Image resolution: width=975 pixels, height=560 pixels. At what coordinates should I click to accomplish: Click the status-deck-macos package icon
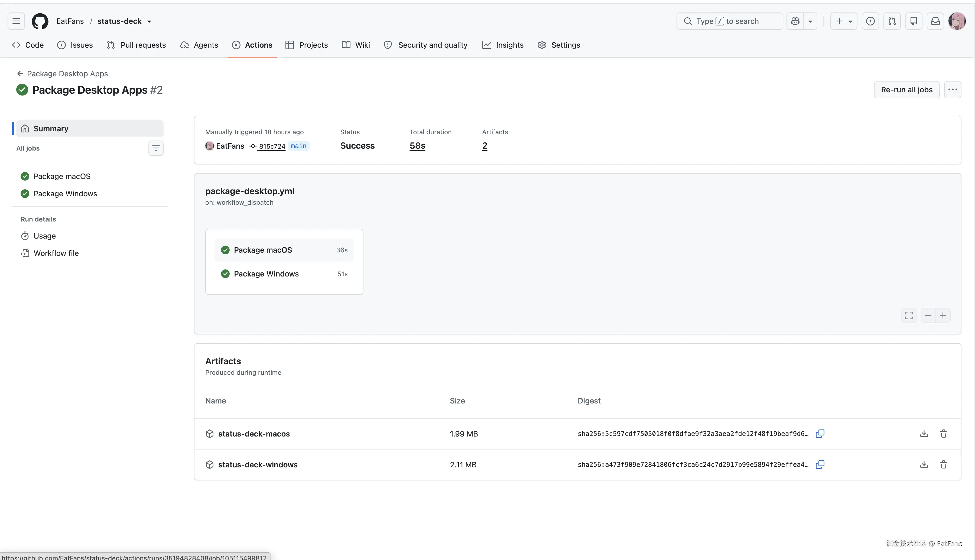pyautogui.click(x=210, y=434)
